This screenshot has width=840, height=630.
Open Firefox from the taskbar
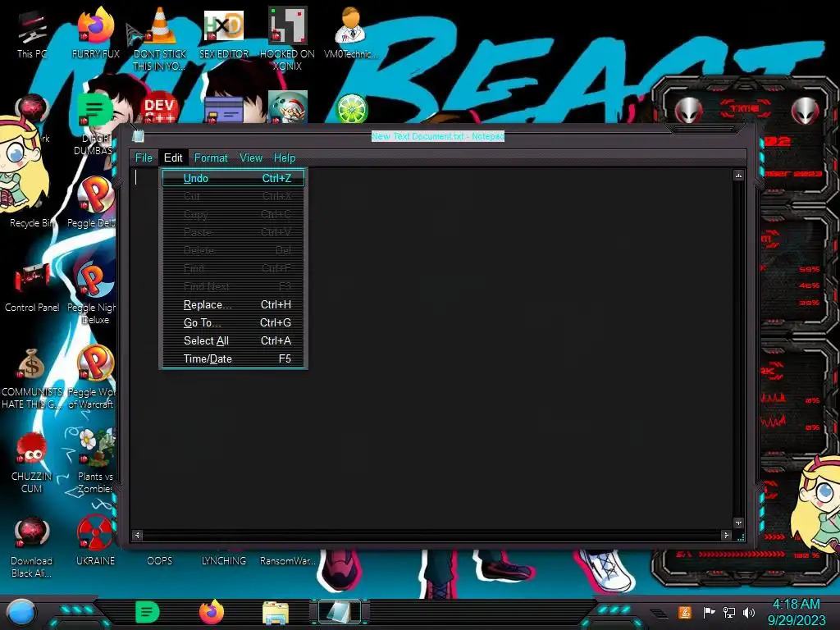[x=212, y=612]
